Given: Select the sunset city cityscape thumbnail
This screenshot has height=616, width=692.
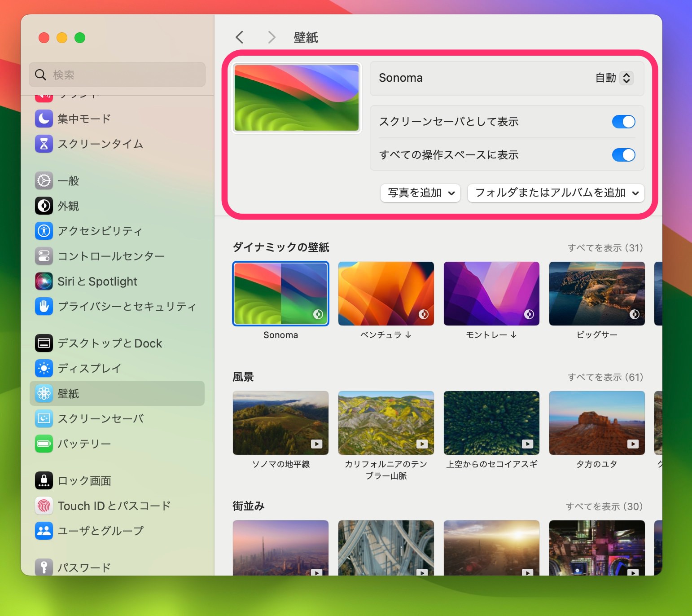Looking at the screenshot, I should click(491, 548).
